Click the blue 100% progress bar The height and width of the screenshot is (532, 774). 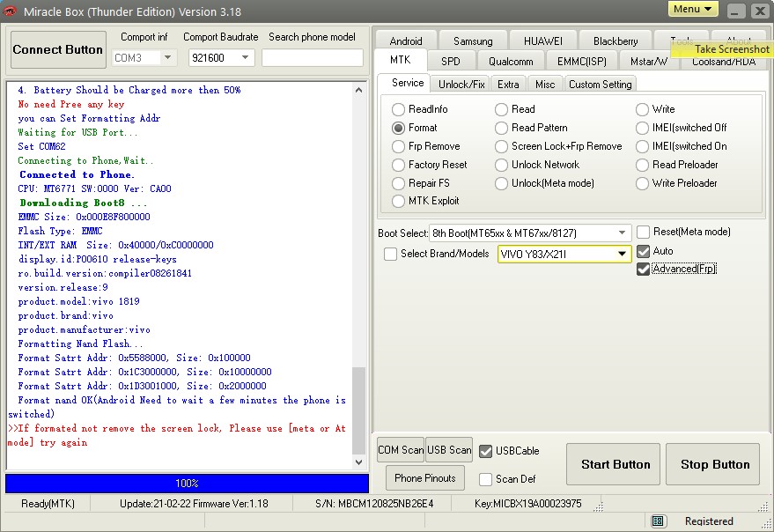187,484
